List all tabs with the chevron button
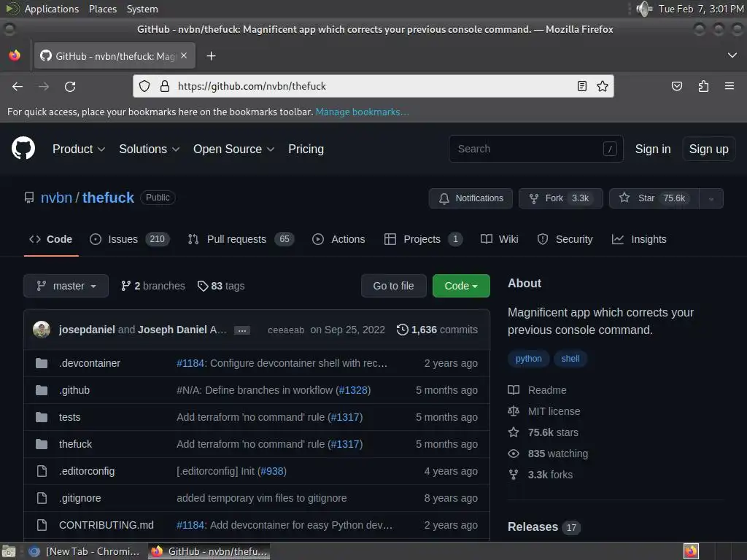Image resolution: width=747 pixels, height=560 pixels. (732, 55)
